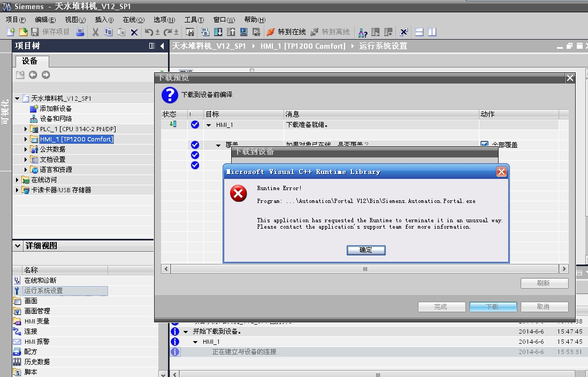
Task: Click the open project toolbar icon
Action: pos(23,32)
